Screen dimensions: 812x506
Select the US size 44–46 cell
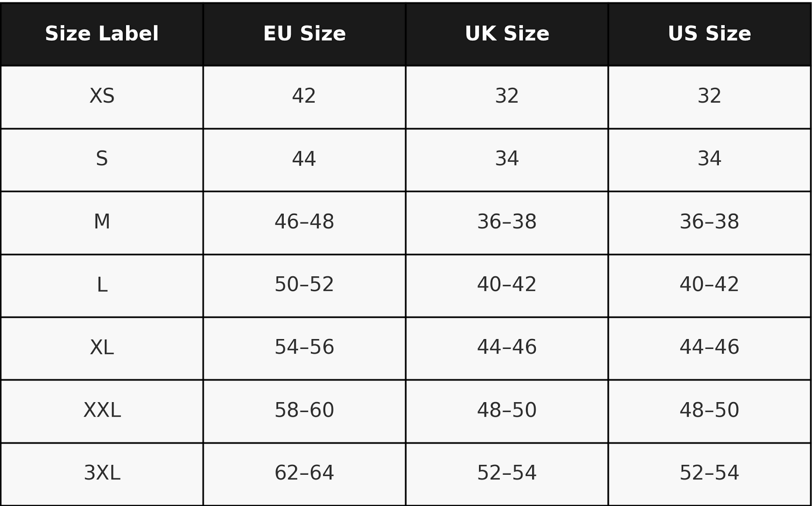pyautogui.click(x=709, y=348)
